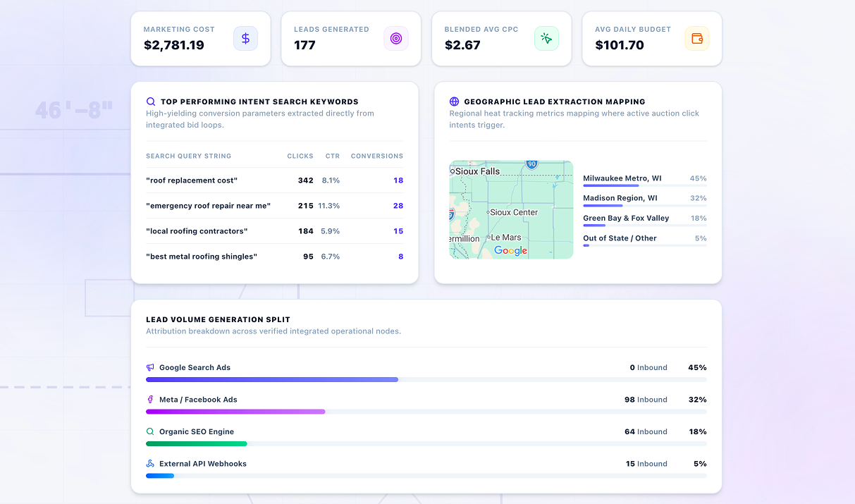Viewport: 855px width, 504px height.
Task: Click the conversions value in the local roofing contractors row
Action: [x=398, y=231]
